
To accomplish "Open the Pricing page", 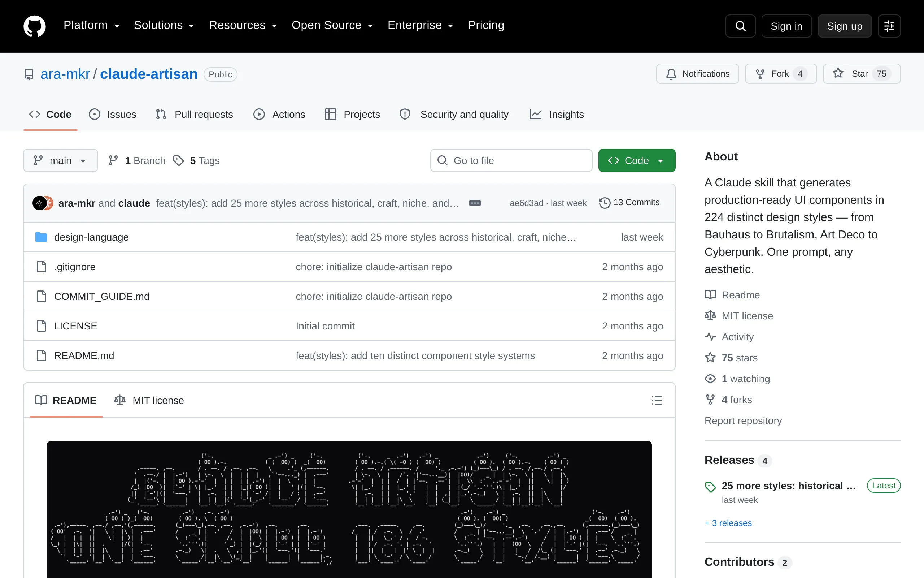I will click(486, 25).
